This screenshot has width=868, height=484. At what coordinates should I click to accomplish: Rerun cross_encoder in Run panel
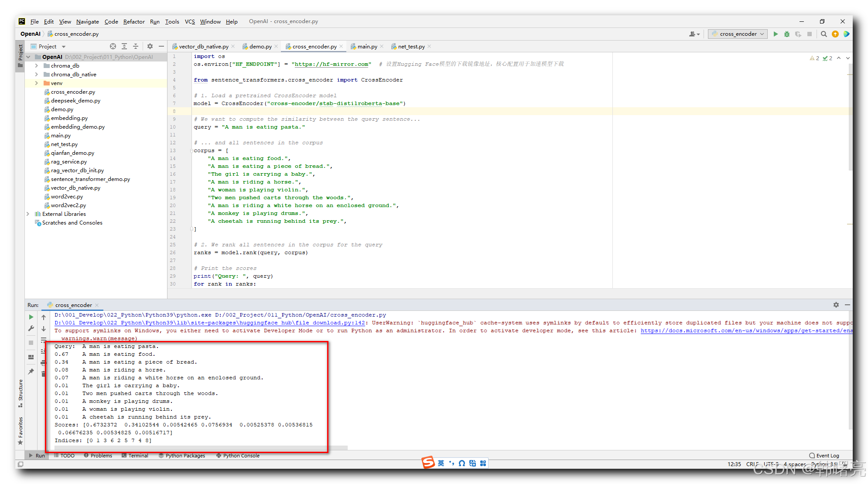[x=31, y=317]
